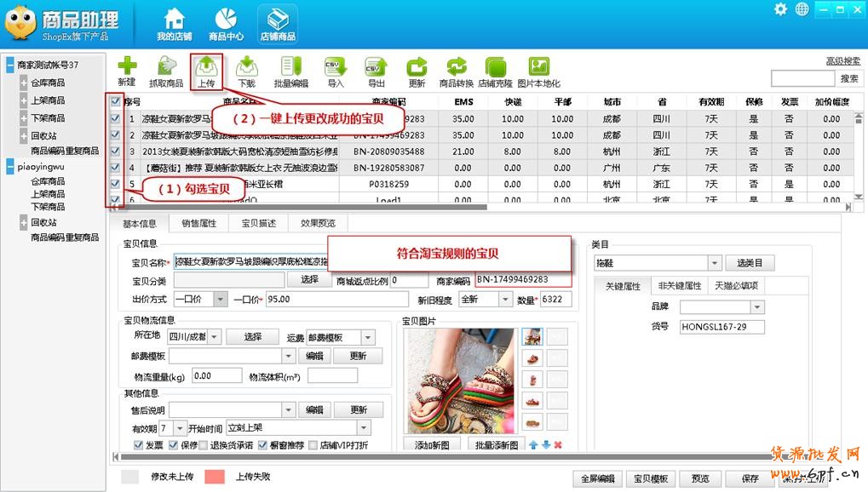This screenshot has height=492, width=868.
Task: Open the 开始时间 dropdown showing 立刻上架
Action: pyautogui.click(x=364, y=427)
